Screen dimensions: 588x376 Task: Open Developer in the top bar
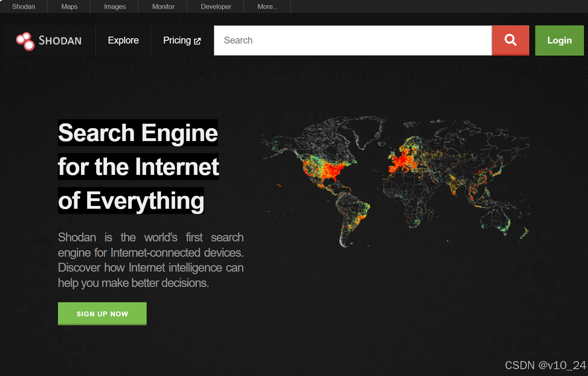pyautogui.click(x=216, y=6)
